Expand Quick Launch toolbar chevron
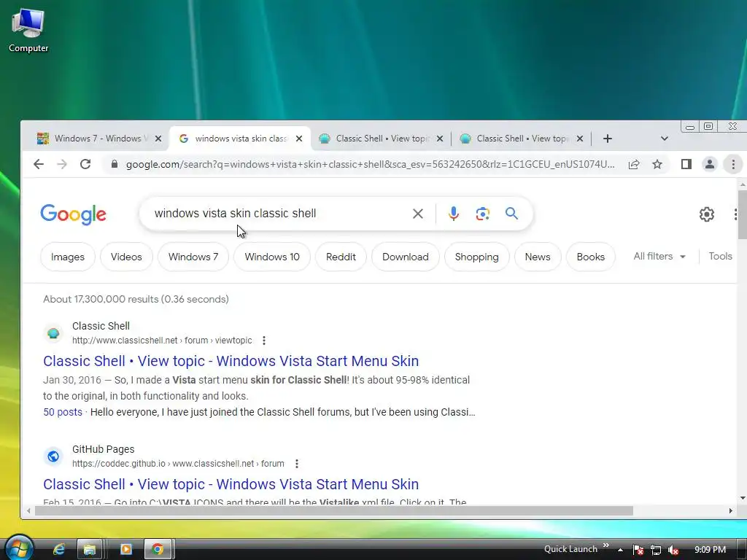The height and width of the screenshot is (560, 747). point(606,545)
